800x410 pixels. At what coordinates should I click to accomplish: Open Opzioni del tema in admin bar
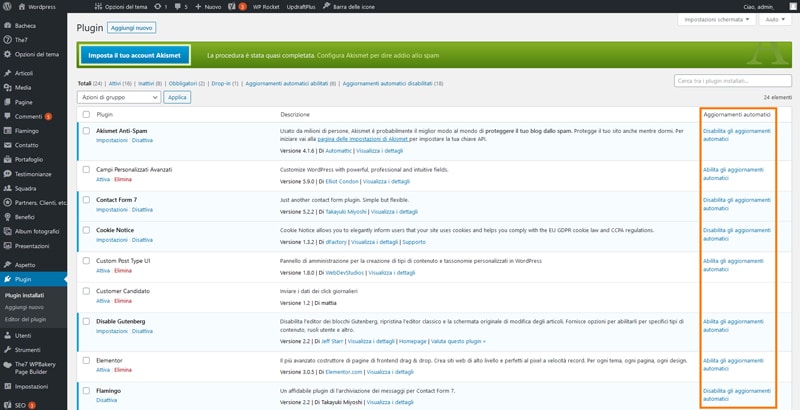121,7
